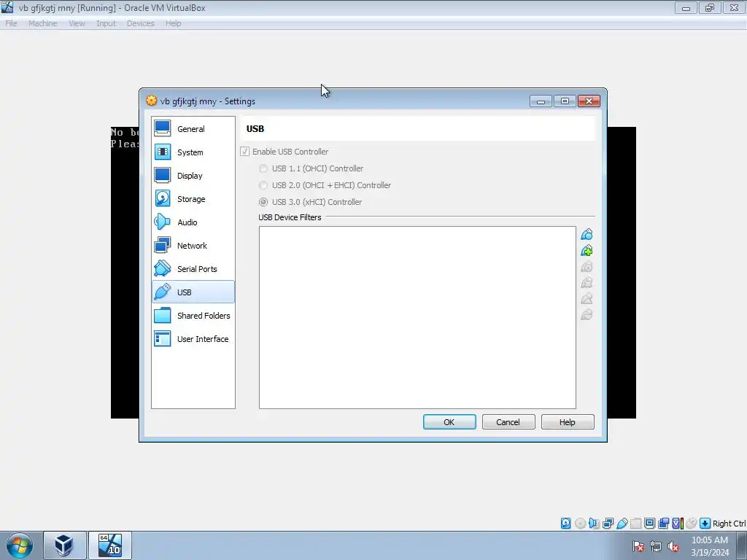Open the Help menu in menu bar

174,23
